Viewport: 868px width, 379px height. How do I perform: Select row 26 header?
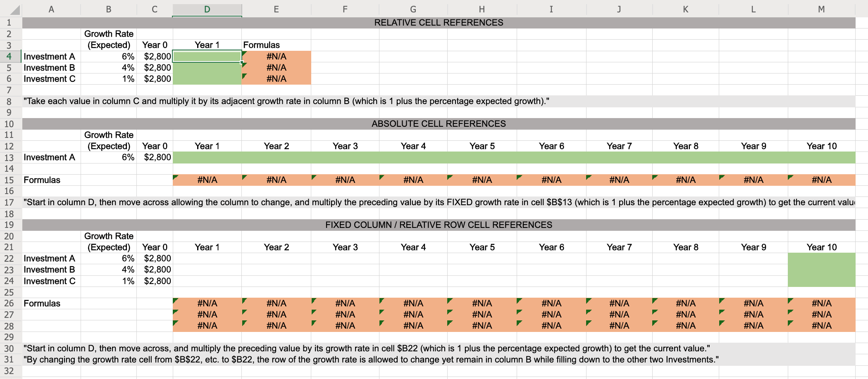(x=9, y=303)
